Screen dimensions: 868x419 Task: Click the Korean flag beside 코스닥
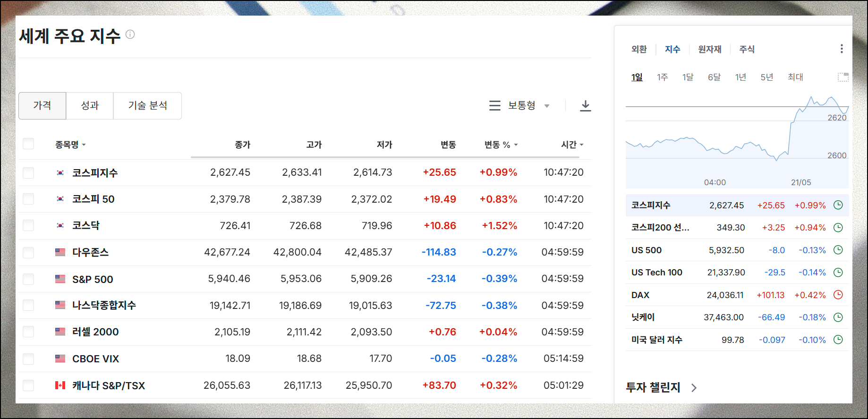60,225
